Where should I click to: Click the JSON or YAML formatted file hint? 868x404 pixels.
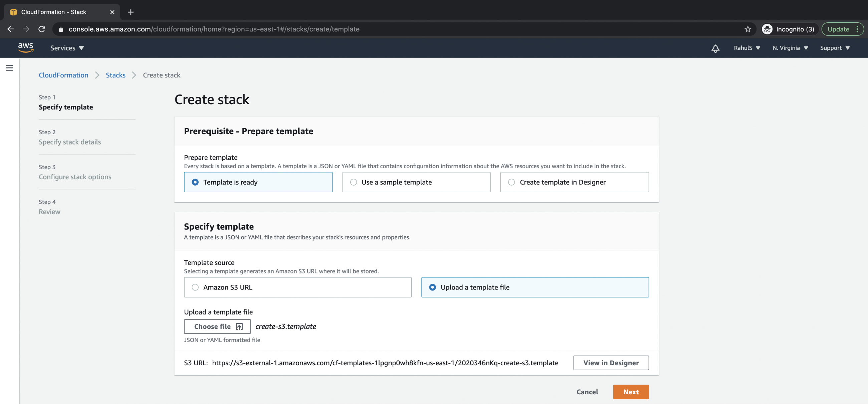click(x=222, y=340)
